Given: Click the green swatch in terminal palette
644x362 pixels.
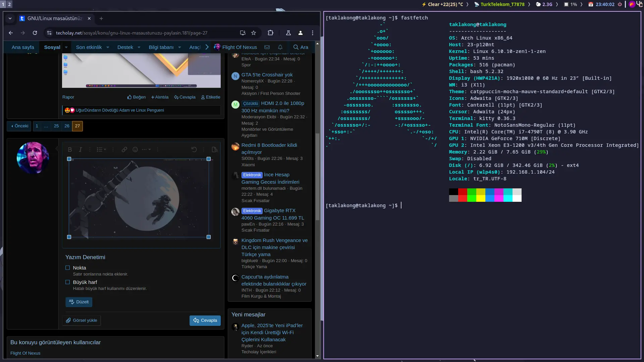Looking at the screenshot, I should pos(472,192).
